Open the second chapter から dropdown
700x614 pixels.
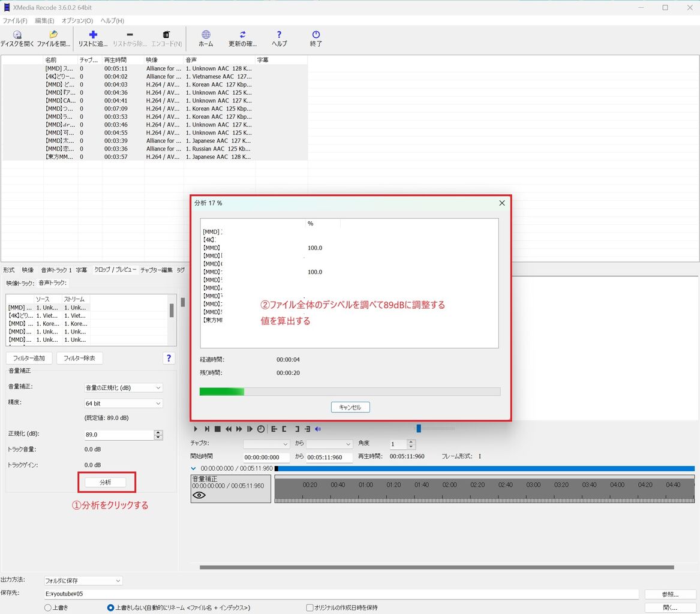329,444
